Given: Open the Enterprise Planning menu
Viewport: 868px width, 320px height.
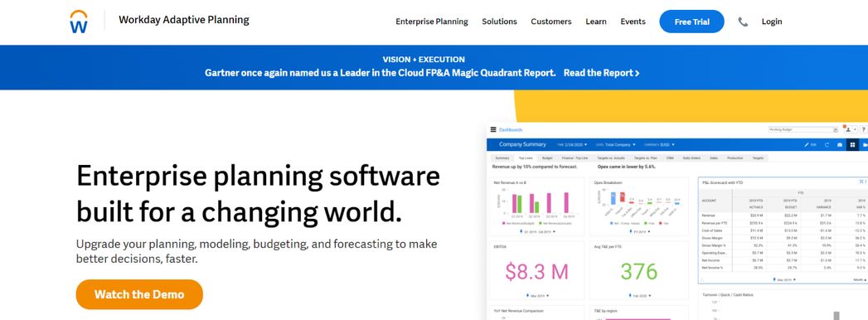Looking at the screenshot, I should [x=432, y=22].
